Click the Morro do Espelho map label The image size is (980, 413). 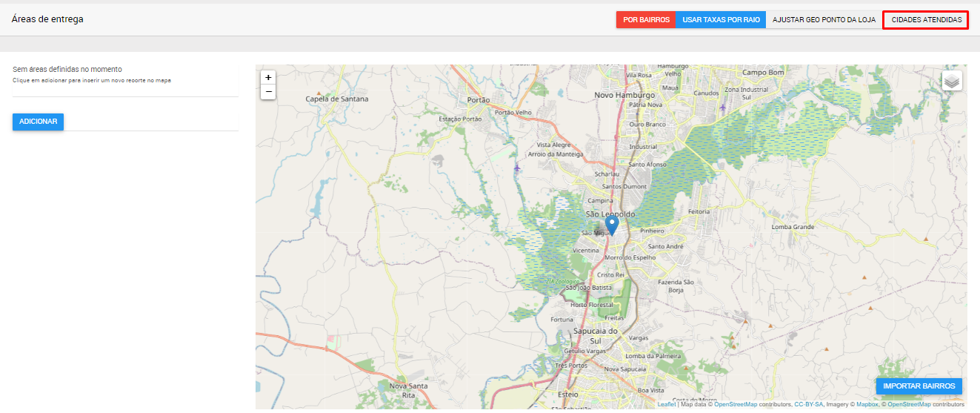pyautogui.click(x=630, y=257)
